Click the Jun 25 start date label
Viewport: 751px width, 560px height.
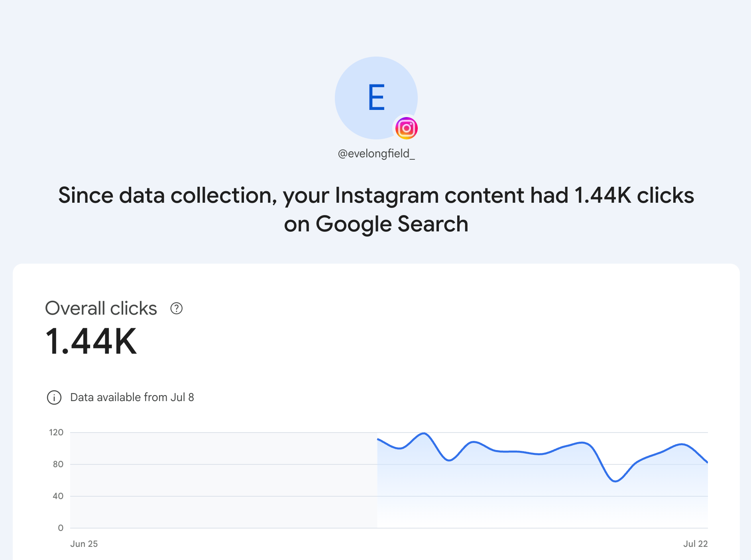tap(84, 544)
